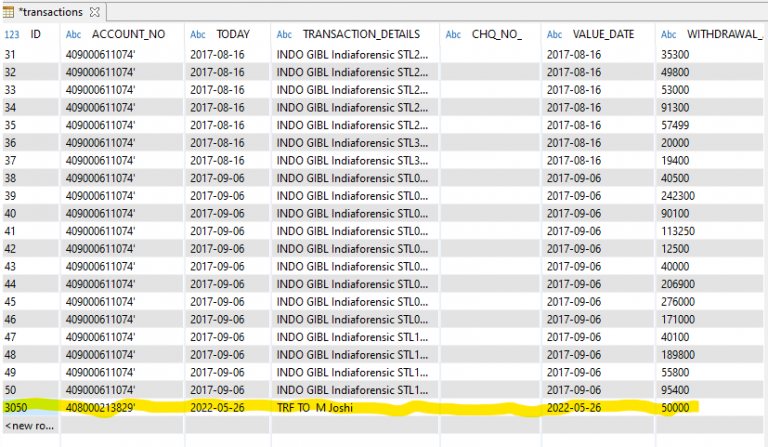Click the CHQ_NO_ column header
The height and width of the screenshot is (447, 768).
pyautogui.click(x=497, y=34)
